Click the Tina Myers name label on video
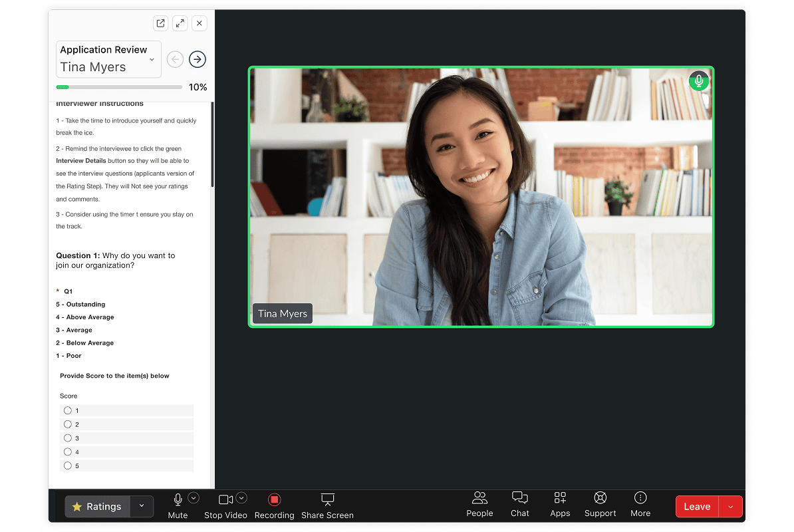Image resolution: width=794 pixels, height=532 pixels. (x=283, y=314)
